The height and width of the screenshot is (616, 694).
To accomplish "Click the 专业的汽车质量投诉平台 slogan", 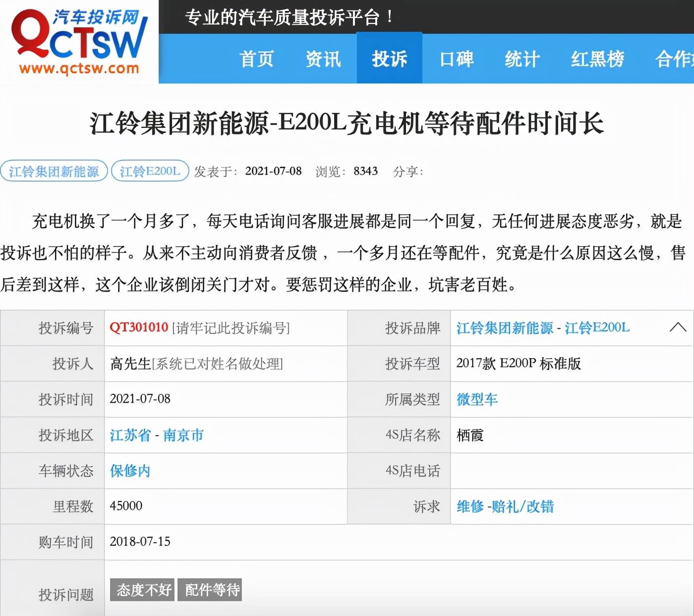I will (x=289, y=17).
